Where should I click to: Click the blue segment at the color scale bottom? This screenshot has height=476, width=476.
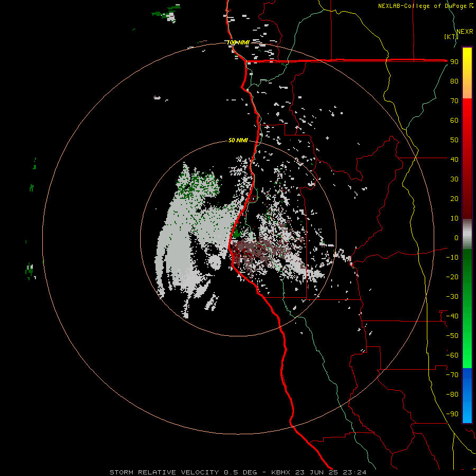pyautogui.click(x=467, y=396)
